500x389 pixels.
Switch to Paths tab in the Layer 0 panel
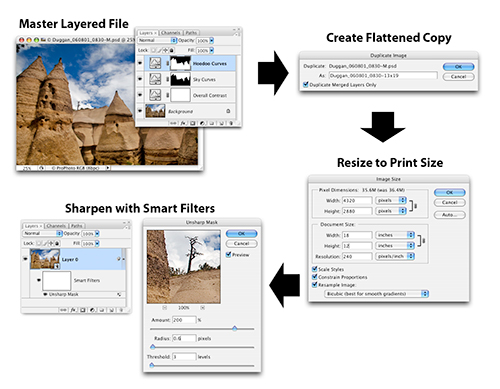(77, 226)
